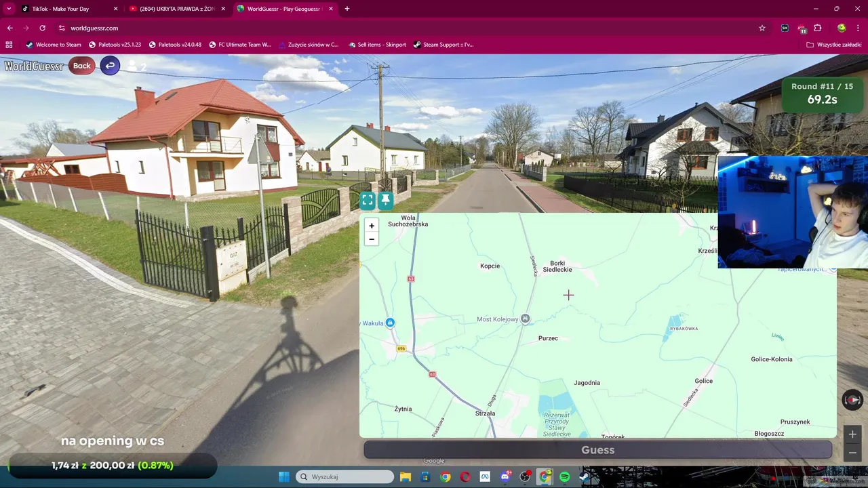Open the extension with 11 badge
868x488 pixels.
tap(802, 28)
